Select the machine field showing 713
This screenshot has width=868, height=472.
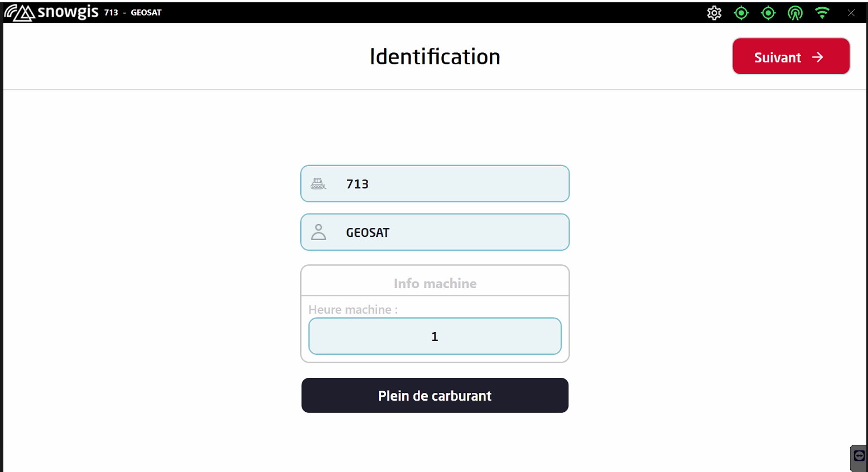(446, 184)
